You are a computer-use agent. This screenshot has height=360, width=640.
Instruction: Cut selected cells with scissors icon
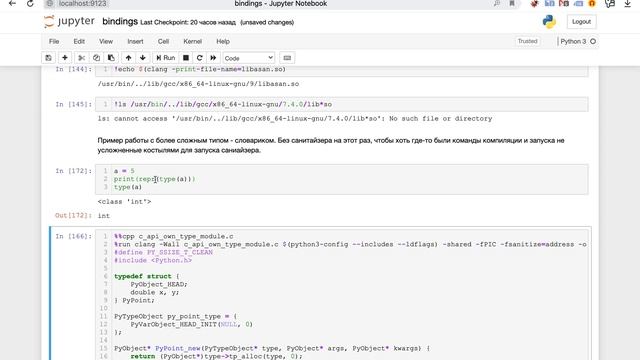(x=81, y=58)
